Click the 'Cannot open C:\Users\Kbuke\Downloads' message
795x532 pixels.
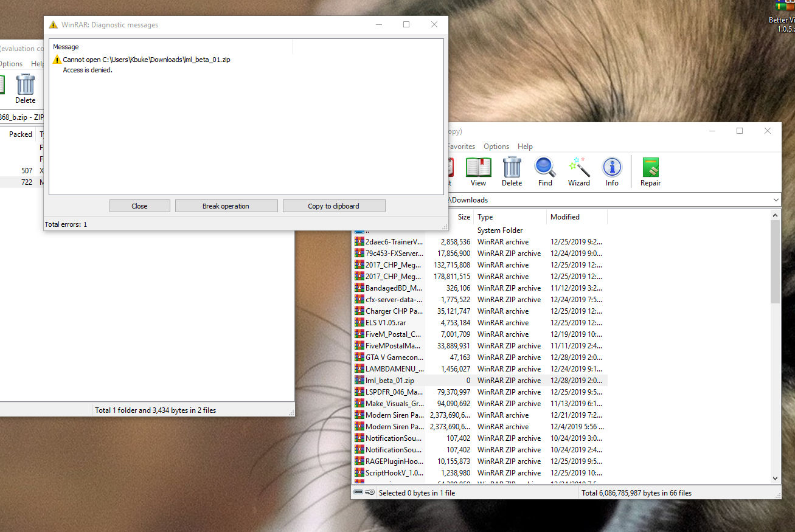(x=147, y=60)
